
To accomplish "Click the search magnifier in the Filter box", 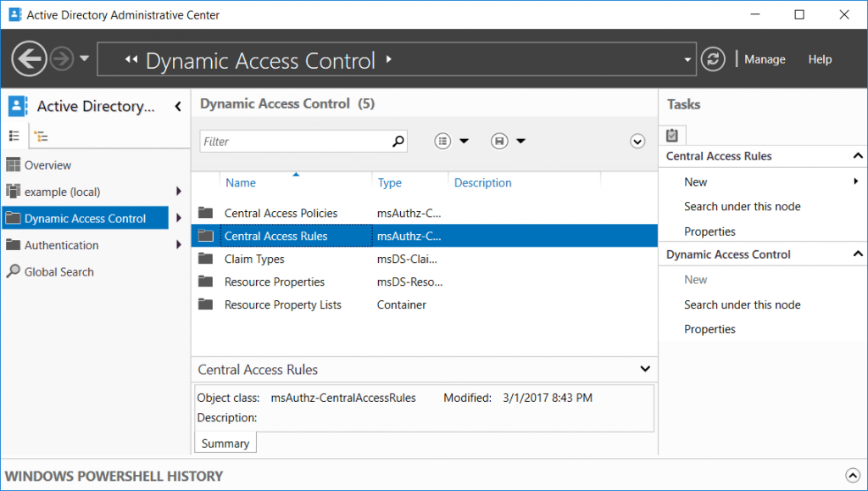I will 397,142.
